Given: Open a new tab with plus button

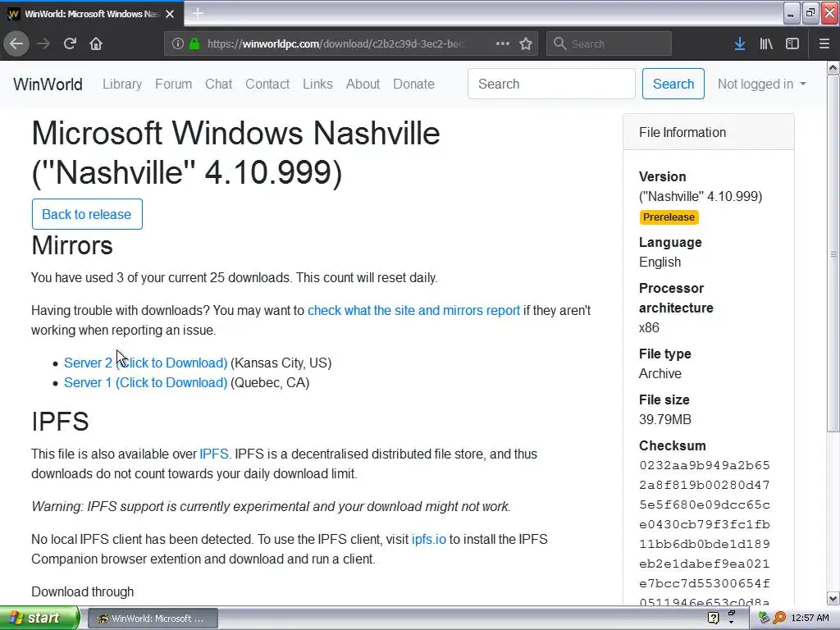Looking at the screenshot, I should pos(198,13).
